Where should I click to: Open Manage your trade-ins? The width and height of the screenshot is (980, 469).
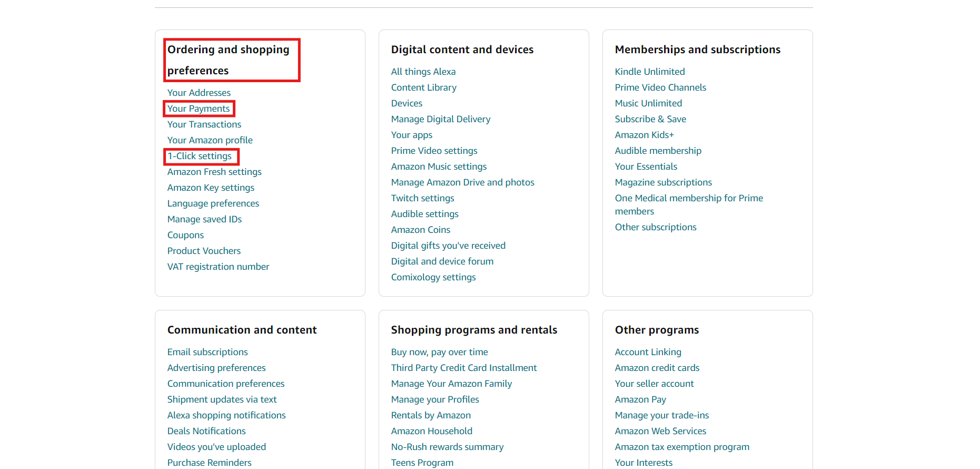coord(662,415)
